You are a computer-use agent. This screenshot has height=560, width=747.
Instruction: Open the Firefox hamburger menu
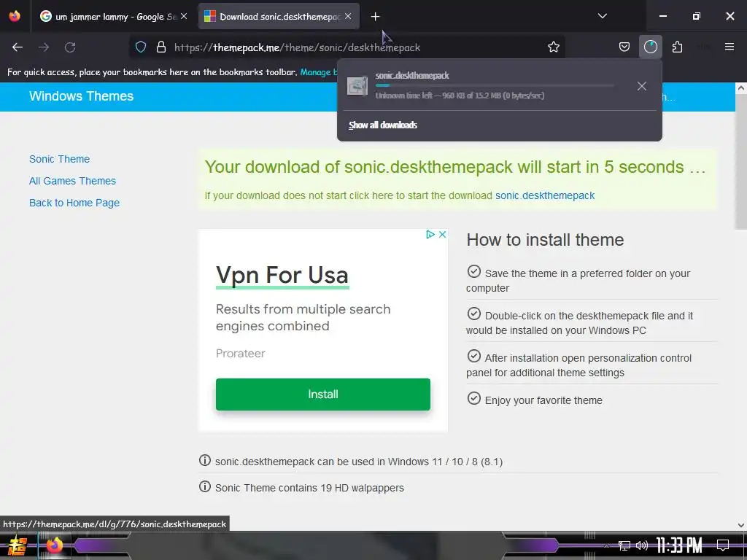pos(729,47)
